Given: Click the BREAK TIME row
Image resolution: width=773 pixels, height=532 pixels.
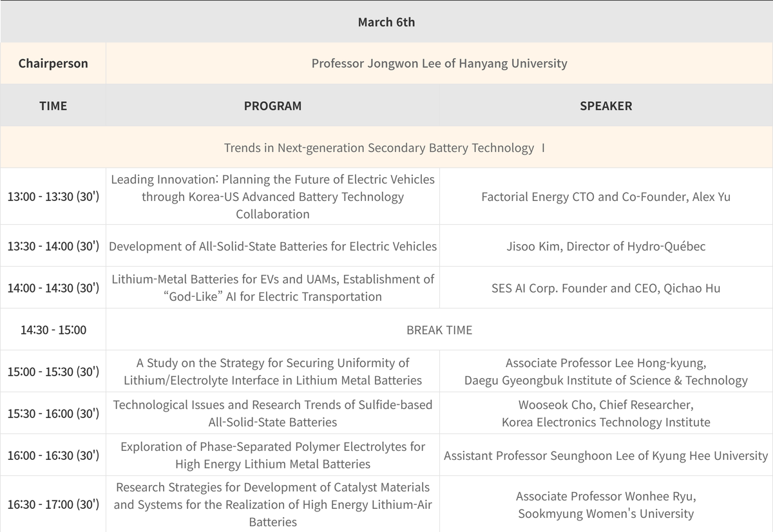Looking at the screenshot, I should point(439,330).
